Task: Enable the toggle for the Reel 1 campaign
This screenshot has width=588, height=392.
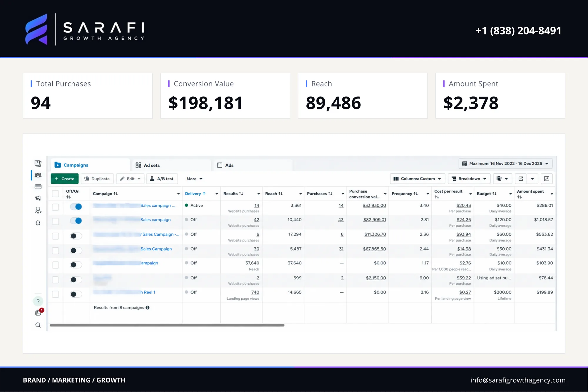Action: (x=76, y=294)
